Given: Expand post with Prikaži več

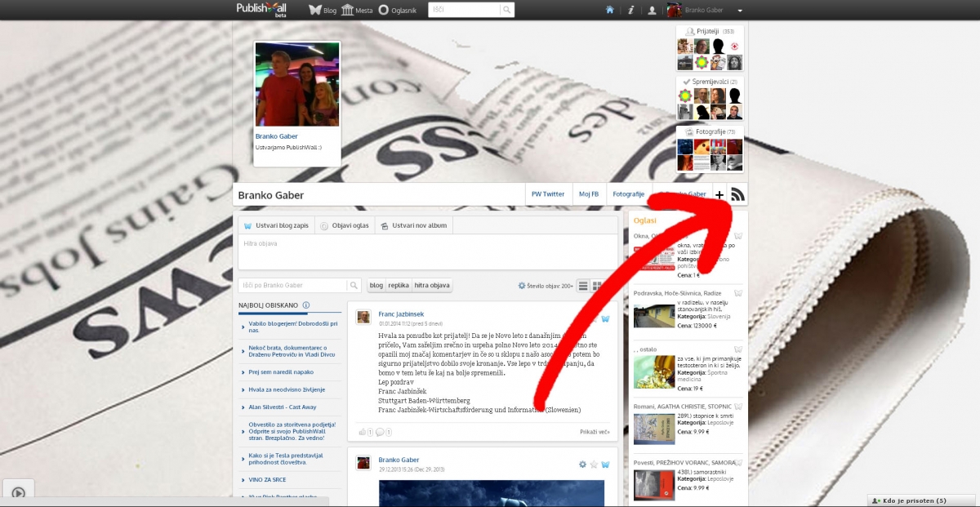Looking at the screenshot, I should pyautogui.click(x=595, y=432).
